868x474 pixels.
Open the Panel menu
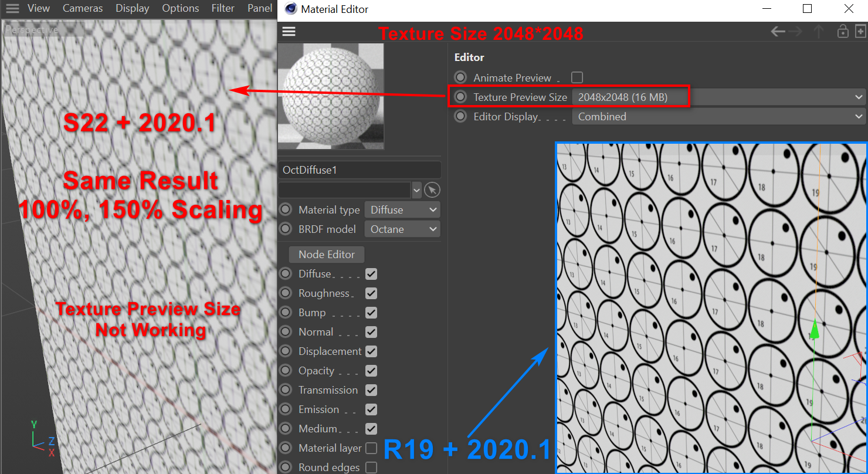click(260, 9)
